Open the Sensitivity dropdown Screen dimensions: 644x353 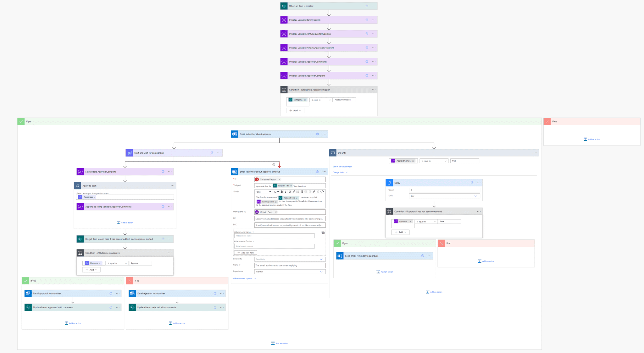pos(290,259)
